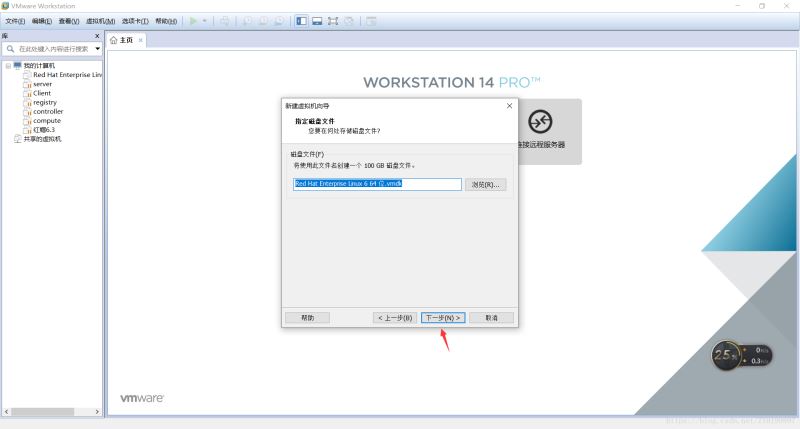Image resolution: width=800 pixels, height=429 pixels.
Task: Select the compute VM in the library
Action: coord(47,121)
